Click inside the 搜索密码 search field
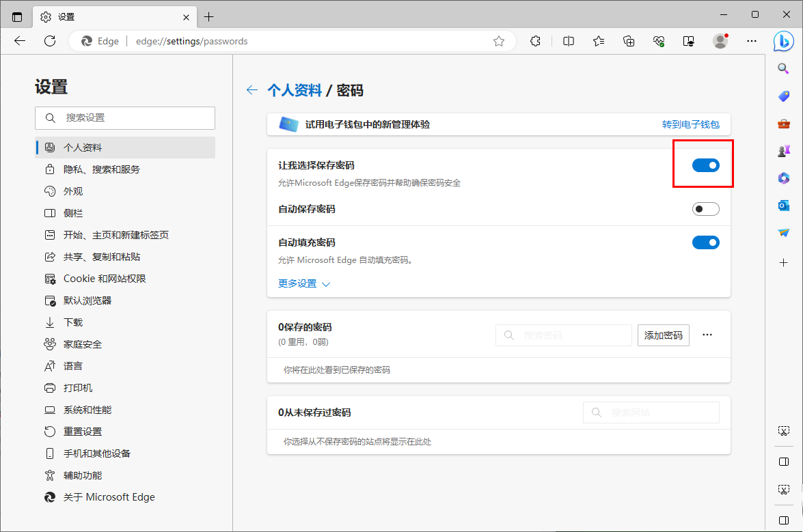The image size is (803, 532). pos(564,335)
